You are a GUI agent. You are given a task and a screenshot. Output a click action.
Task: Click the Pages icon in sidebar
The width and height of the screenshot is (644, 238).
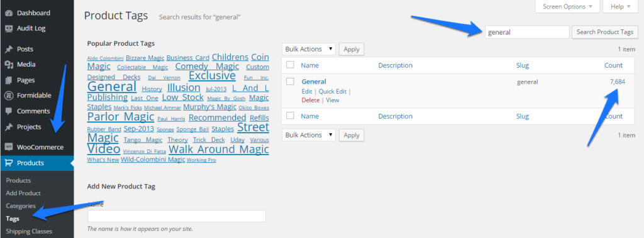[x=9, y=80]
